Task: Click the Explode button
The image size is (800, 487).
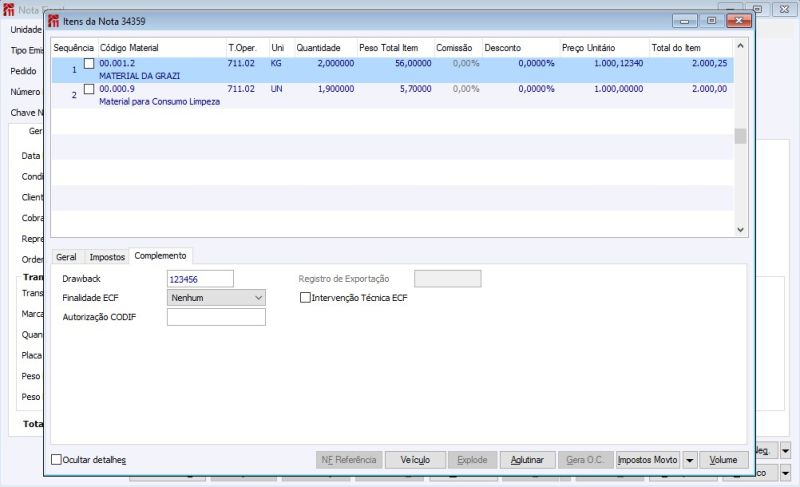Action: click(x=472, y=459)
